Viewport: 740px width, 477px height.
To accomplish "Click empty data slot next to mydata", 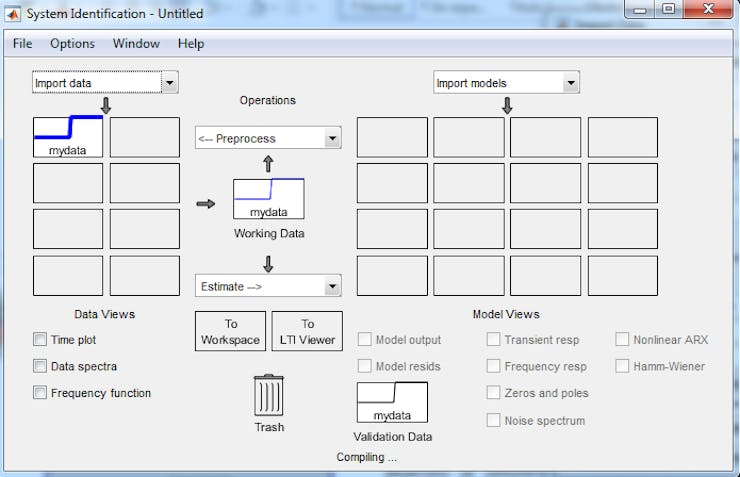I will pos(144,137).
